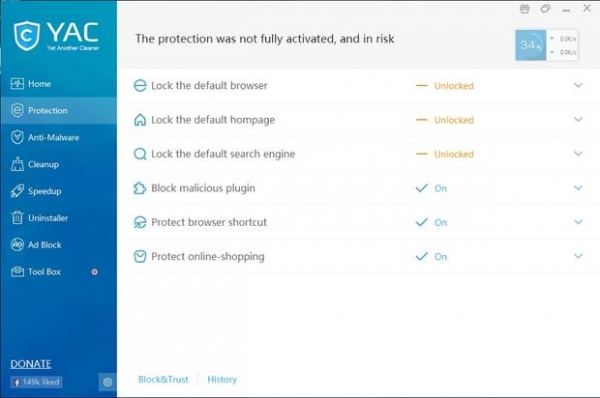
Task: Go to the Cleanup section
Action: click(x=59, y=164)
